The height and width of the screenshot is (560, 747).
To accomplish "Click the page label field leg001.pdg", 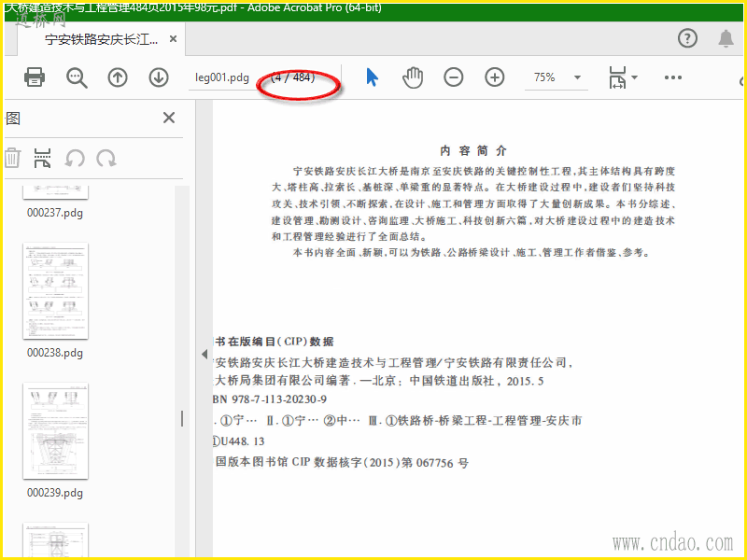I will tap(222, 77).
